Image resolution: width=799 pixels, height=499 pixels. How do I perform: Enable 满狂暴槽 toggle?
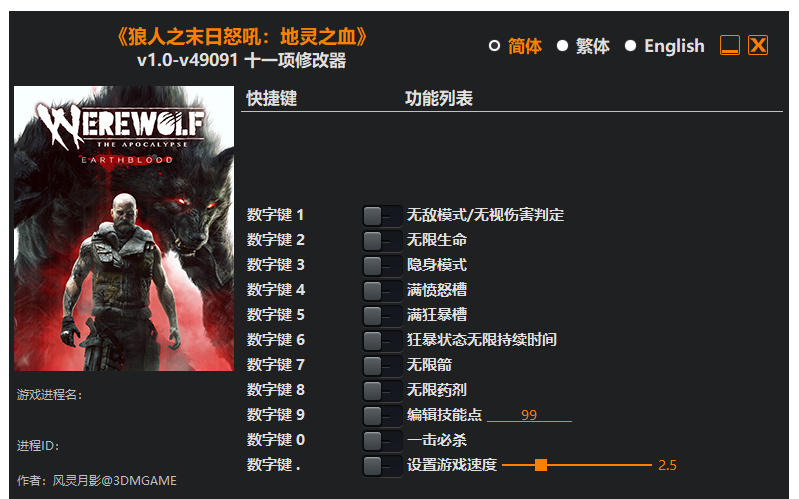pyautogui.click(x=382, y=316)
